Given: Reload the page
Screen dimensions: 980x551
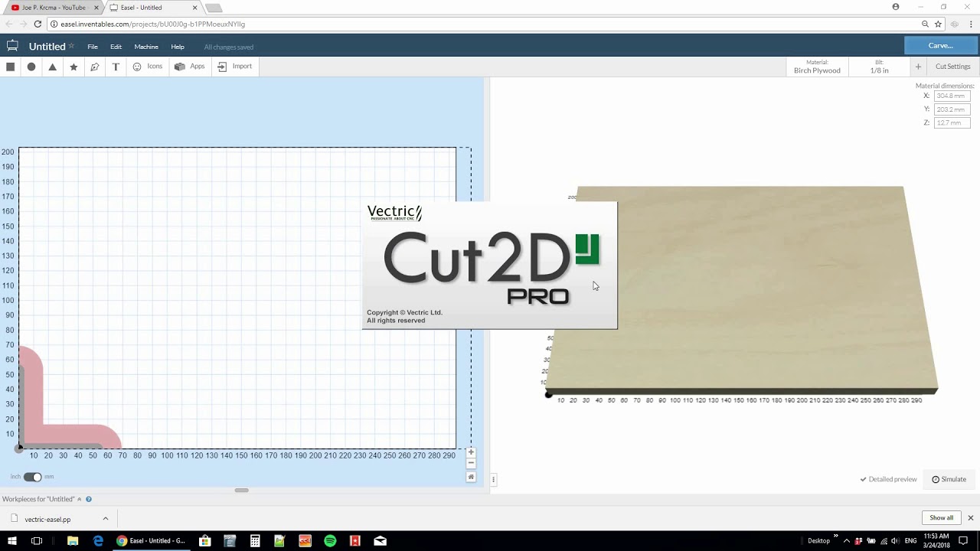Looking at the screenshot, I should coord(38,24).
